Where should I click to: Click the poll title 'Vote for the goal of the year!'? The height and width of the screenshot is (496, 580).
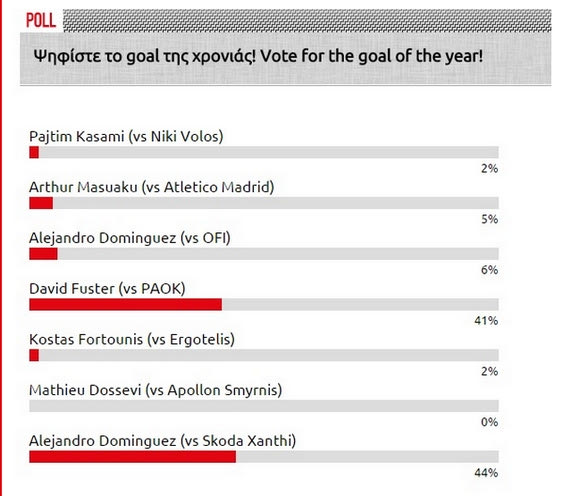point(371,56)
